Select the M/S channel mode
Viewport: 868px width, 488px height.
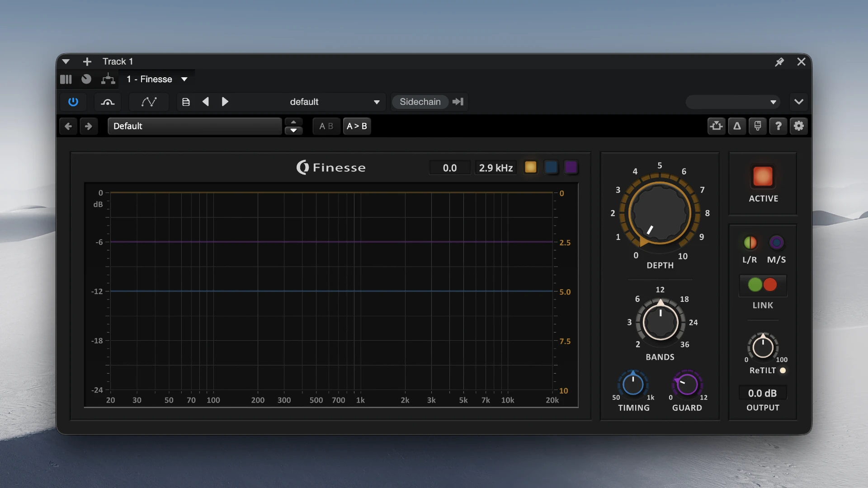click(777, 243)
